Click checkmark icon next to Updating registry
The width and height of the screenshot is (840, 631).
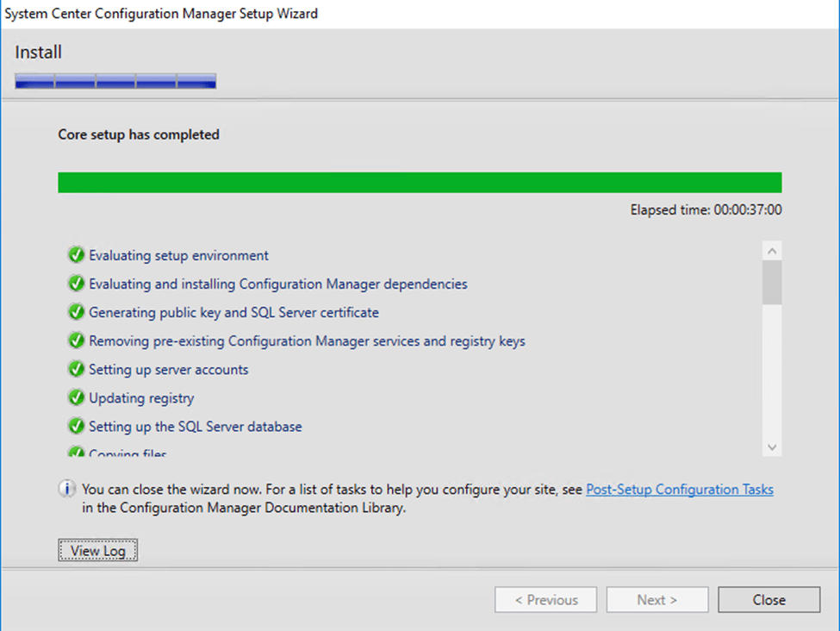click(x=76, y=397)
